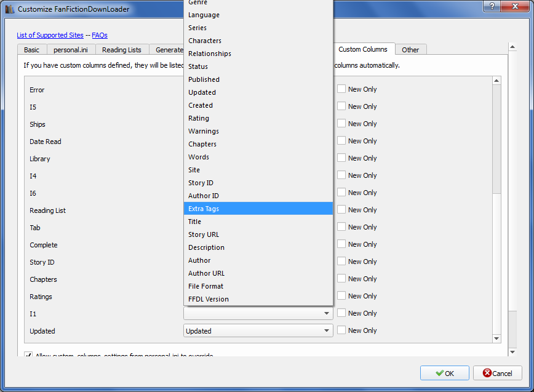Pick Author URL from the dropdown list
The width and height of the screenshot is (534, 392).
coord(258,273)
